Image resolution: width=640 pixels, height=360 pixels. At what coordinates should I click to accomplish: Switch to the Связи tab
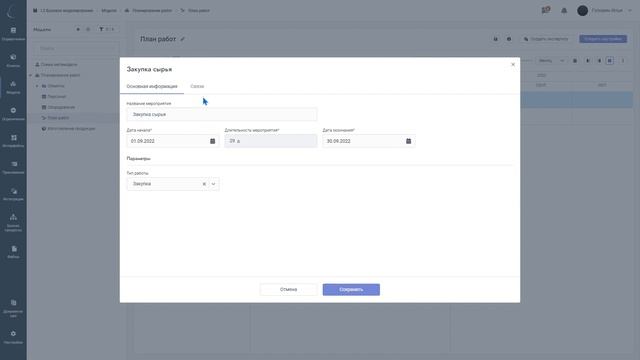pyautogui.click(x=197, y=87)
